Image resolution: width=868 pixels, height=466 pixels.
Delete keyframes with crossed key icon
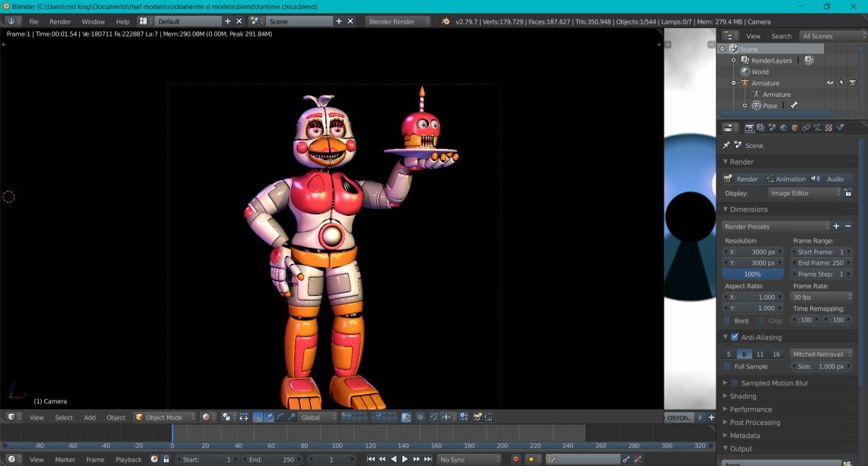[x=639, y=459]
